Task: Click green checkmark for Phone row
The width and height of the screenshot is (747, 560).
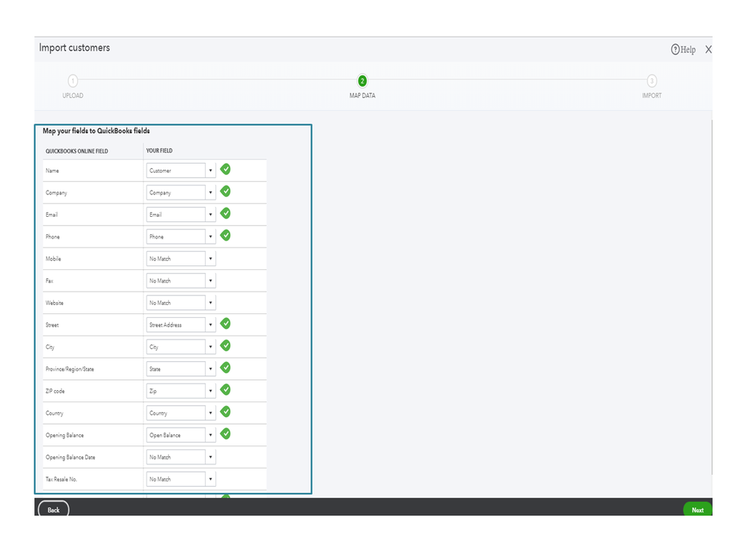Action: pos(225,236)
